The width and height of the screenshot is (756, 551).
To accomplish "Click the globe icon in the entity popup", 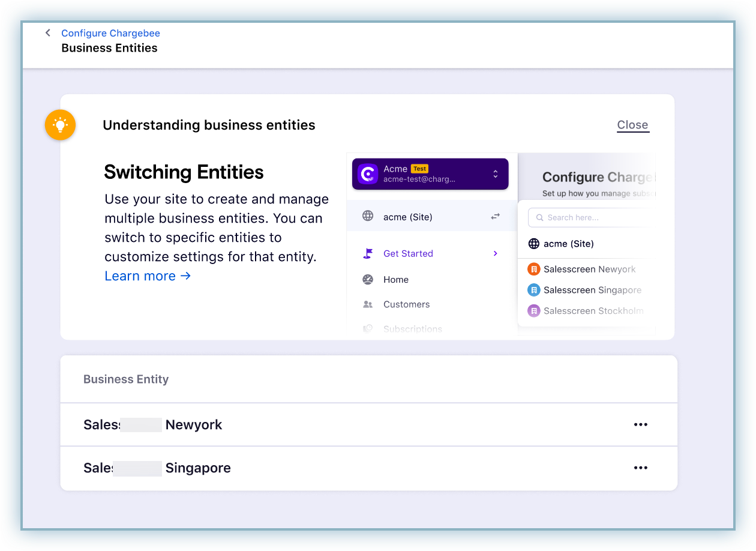I will point(533,244).
